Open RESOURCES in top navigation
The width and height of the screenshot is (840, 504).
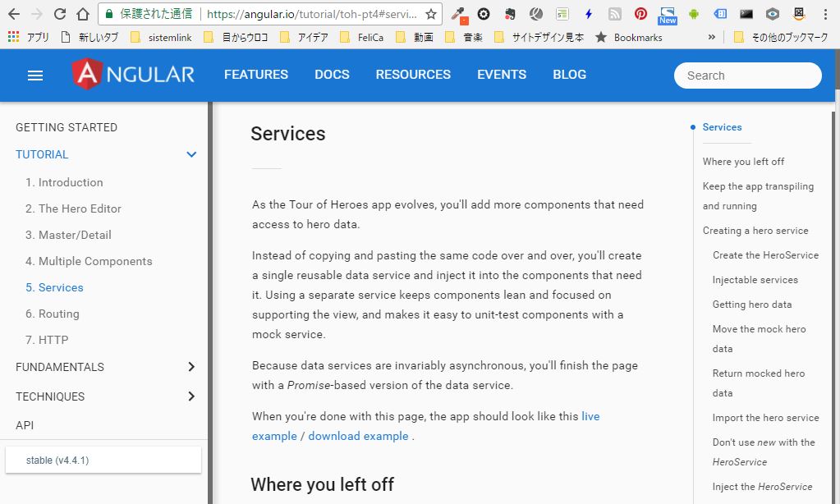(413, 75)
